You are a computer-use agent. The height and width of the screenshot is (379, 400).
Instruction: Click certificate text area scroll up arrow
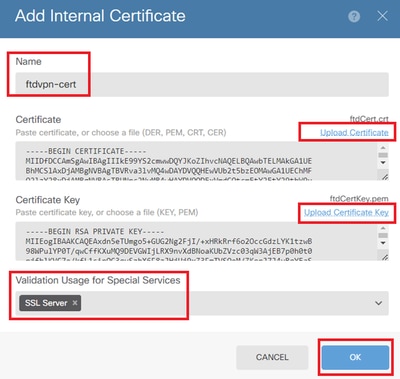click(383, 147)
